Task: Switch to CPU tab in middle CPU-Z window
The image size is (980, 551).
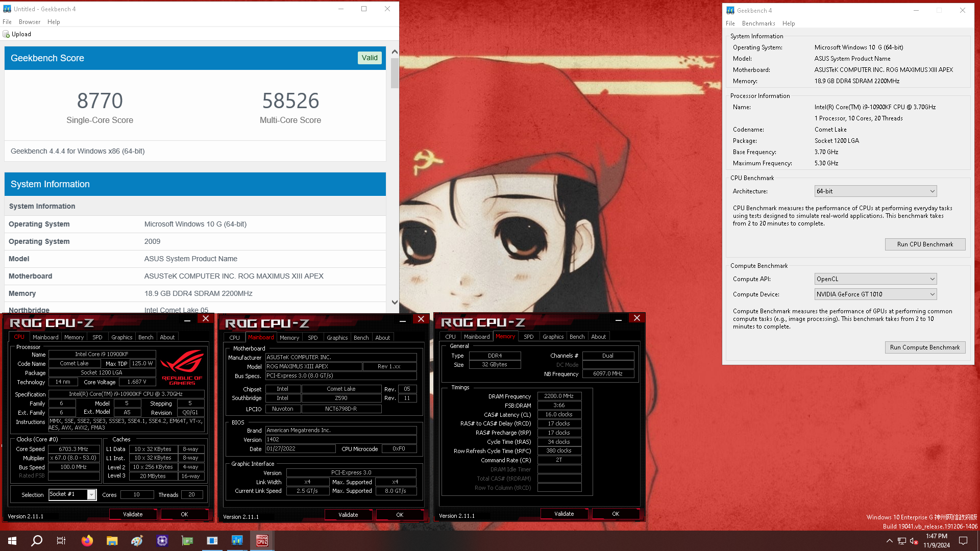Action: (x=235, y=338)
